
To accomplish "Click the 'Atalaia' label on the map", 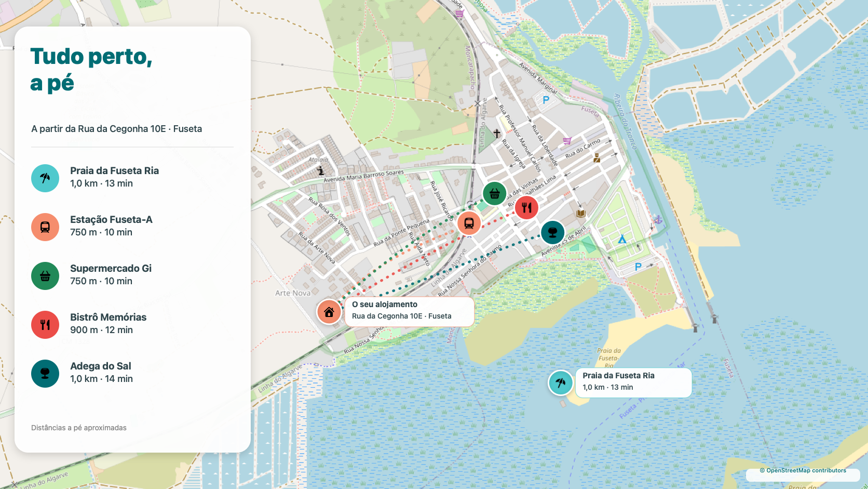I will coord(318,160).
